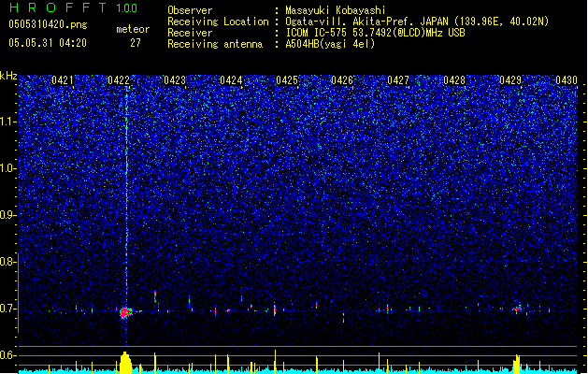The width and height of the screenshot is (588, 374).
Task: Click the Observer label
Action: point(190,10)
